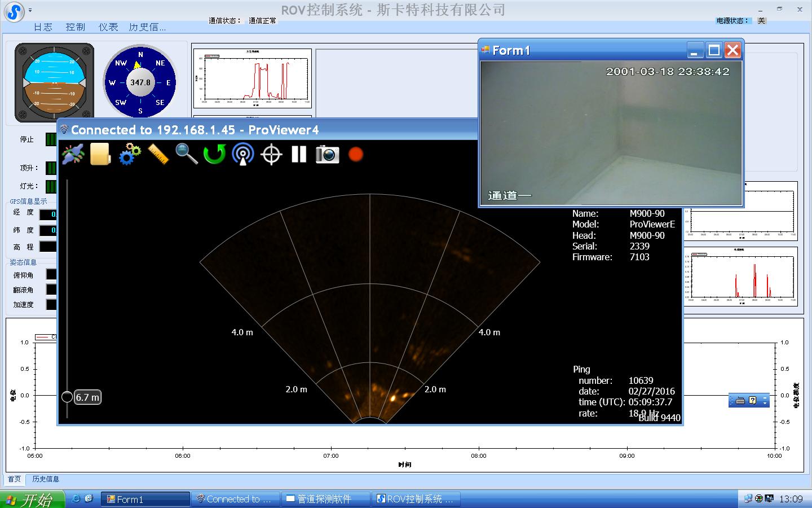Open the folder icon in ProViewer toolbar
The width and height of the screenshot is (812, 508).
pos(100,154)
